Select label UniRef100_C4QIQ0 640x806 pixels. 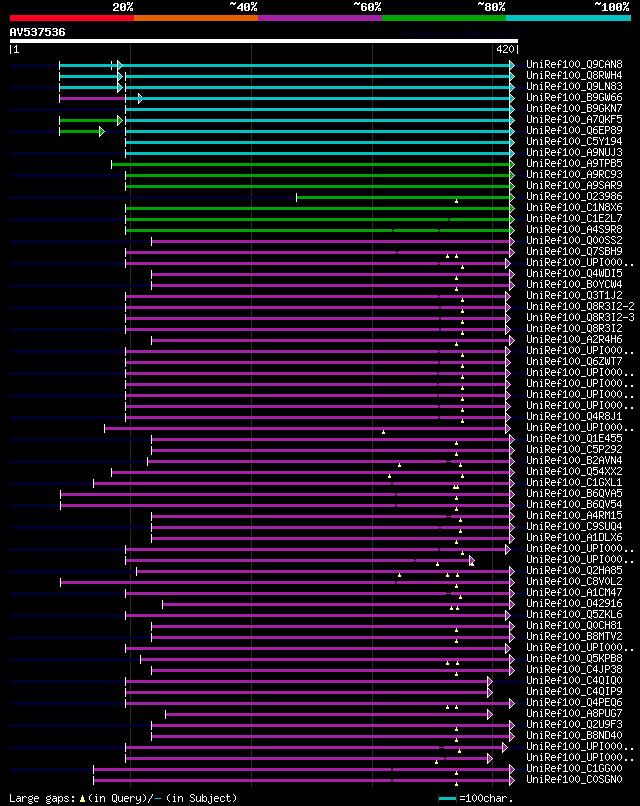(574, 681)
